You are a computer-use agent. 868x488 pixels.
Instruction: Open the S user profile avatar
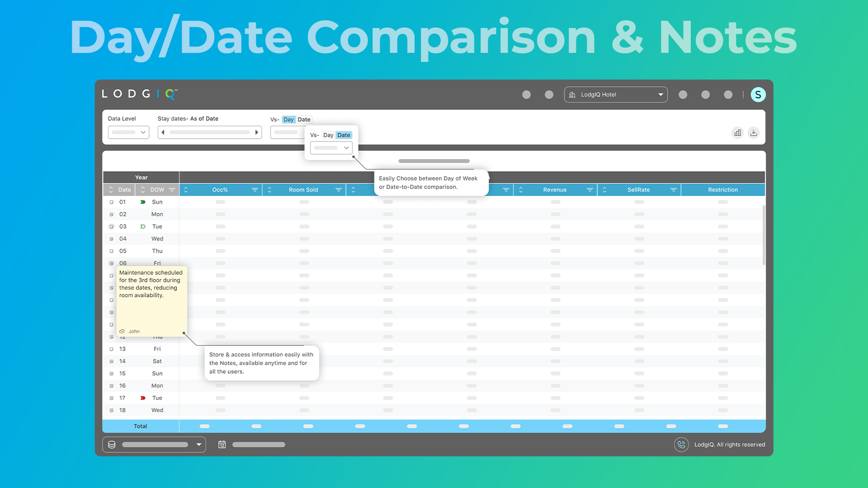pyautogui.click(x=758, y=95)
